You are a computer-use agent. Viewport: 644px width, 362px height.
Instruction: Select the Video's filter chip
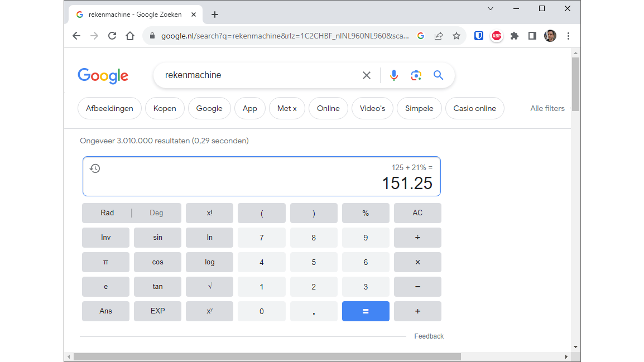point(372,108)
